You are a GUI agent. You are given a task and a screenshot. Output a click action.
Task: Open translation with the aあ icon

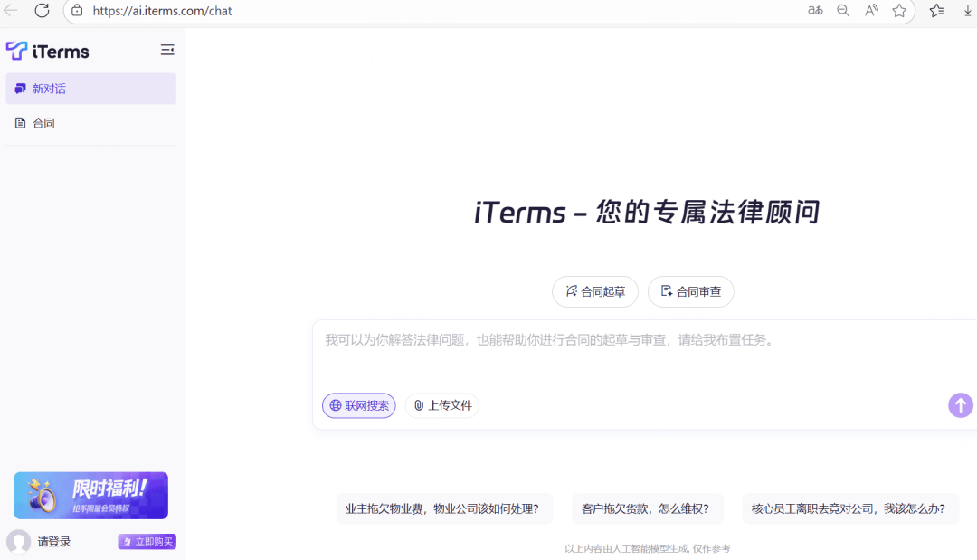(814, 11)
